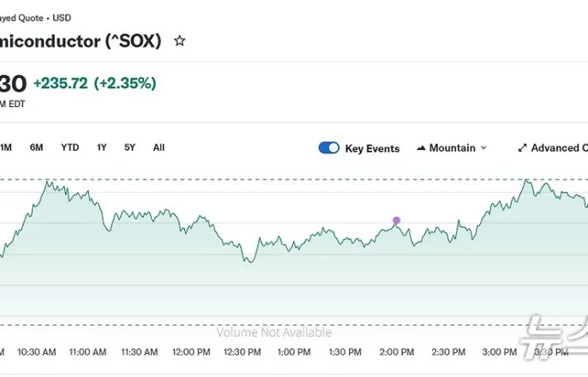The height and width of the screenshot is (377, 588).
Task: Toggle the Key Events switch off
Action: [x=329, y=148]
